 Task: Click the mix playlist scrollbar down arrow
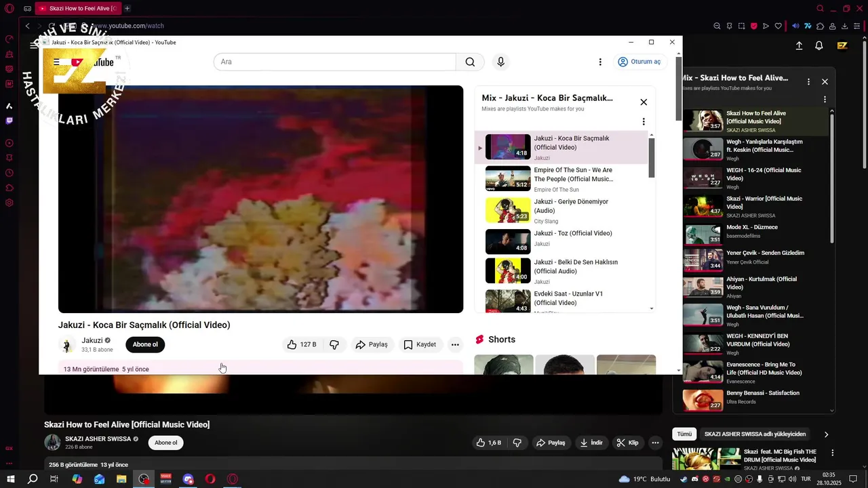[652, 308]
